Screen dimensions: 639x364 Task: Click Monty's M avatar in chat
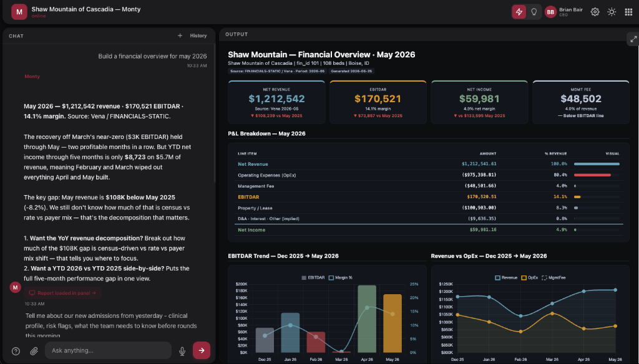(x=15, y=287)
